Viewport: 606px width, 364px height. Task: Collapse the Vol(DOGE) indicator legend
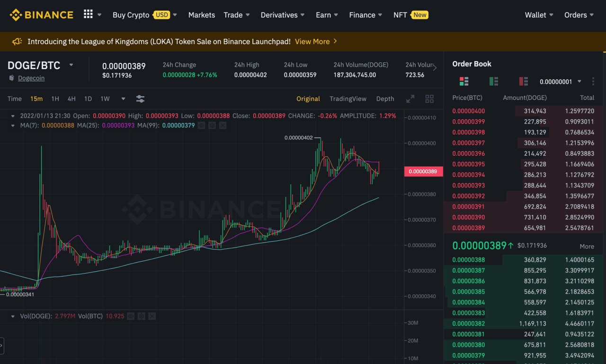click(13, 316)
